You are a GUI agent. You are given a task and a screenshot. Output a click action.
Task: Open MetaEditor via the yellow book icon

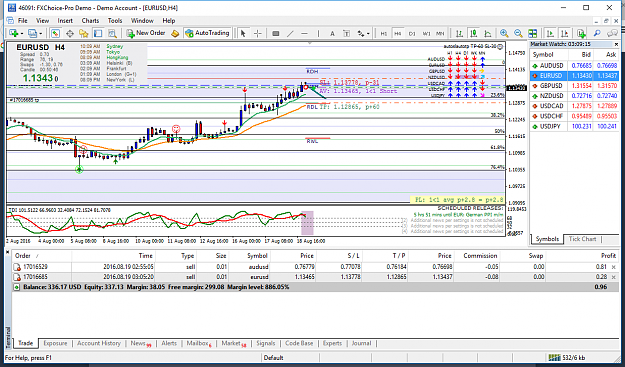point(175,33)
